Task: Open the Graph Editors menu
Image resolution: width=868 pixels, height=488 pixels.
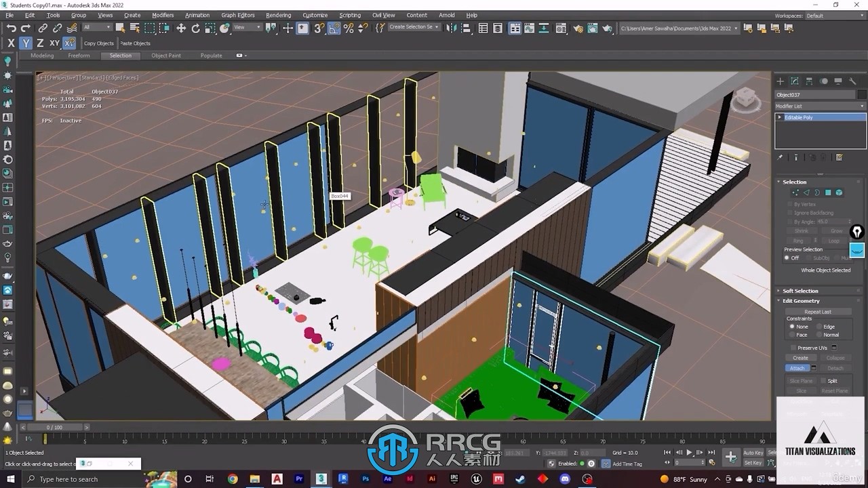Action: click(x=238, y=15)
